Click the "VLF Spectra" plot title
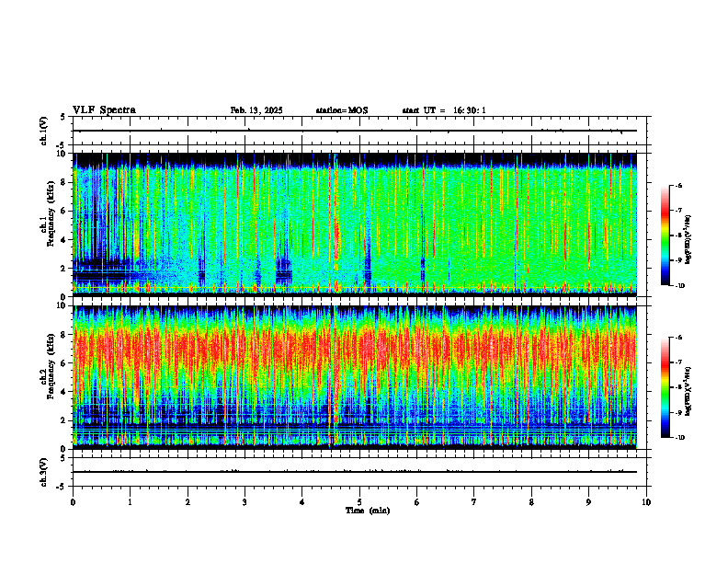Screen dimensions: 728x563 (x=104, y=110)
